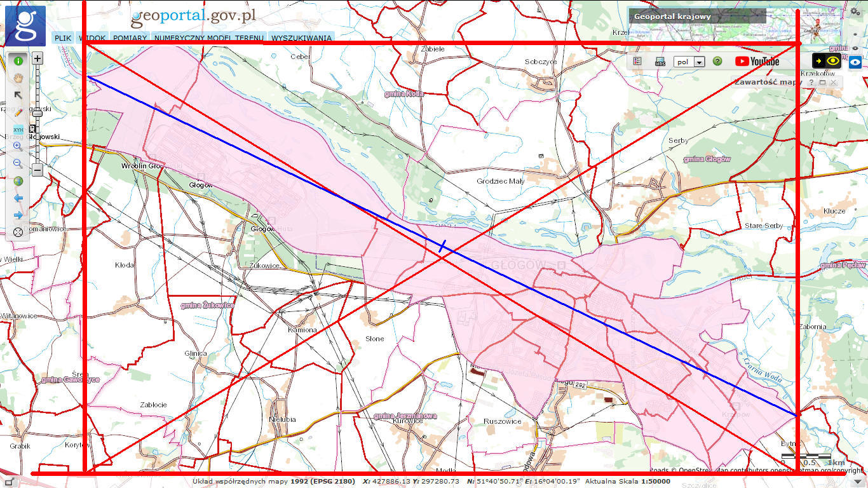Click the crossed-circle clear tool
The height and width of the screenshot is (488, 868).
(18, 232)
